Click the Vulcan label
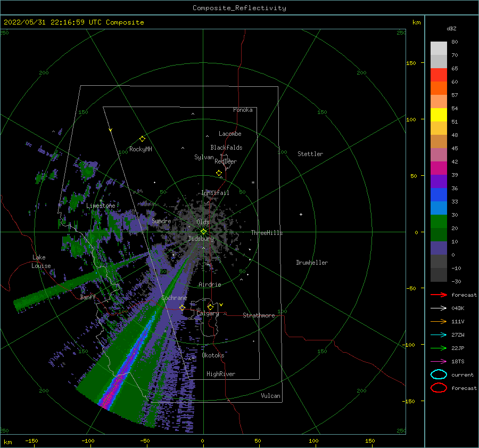 pyautogui.click(x=271, y=396)
